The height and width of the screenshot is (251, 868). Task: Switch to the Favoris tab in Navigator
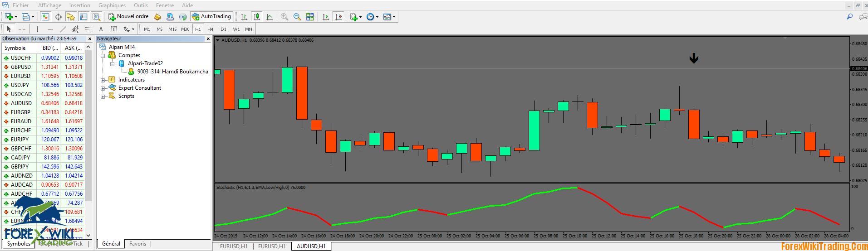coord(137,244)
